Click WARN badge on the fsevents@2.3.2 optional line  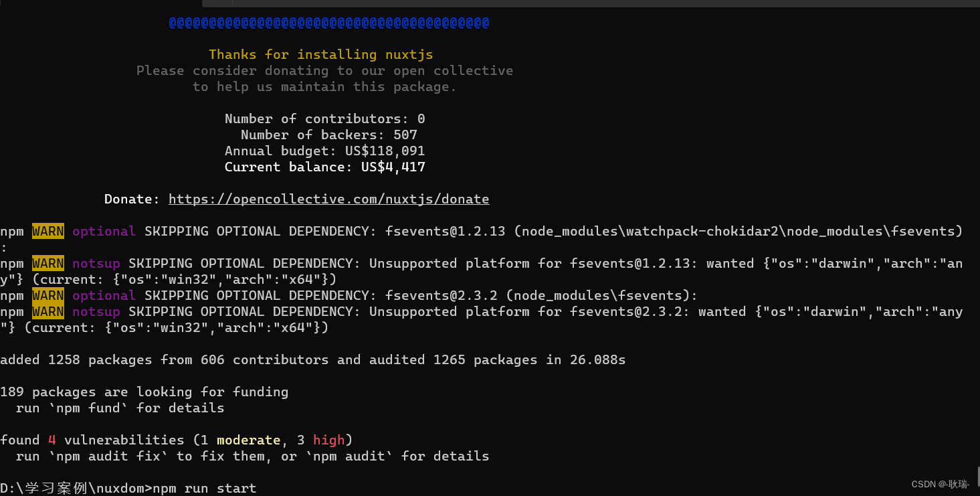[x=48, y=296]
